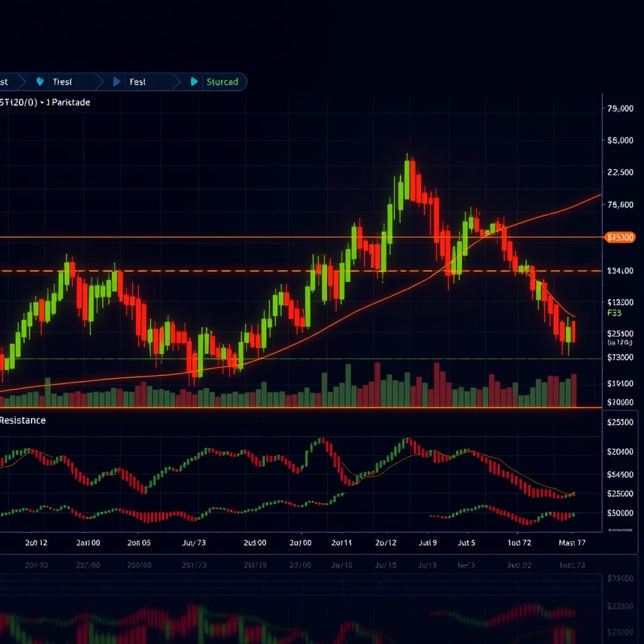Select the green Sturcad tab
This screenshot has width=644, height=644.
pyautogui.click(x=222, y=82)
